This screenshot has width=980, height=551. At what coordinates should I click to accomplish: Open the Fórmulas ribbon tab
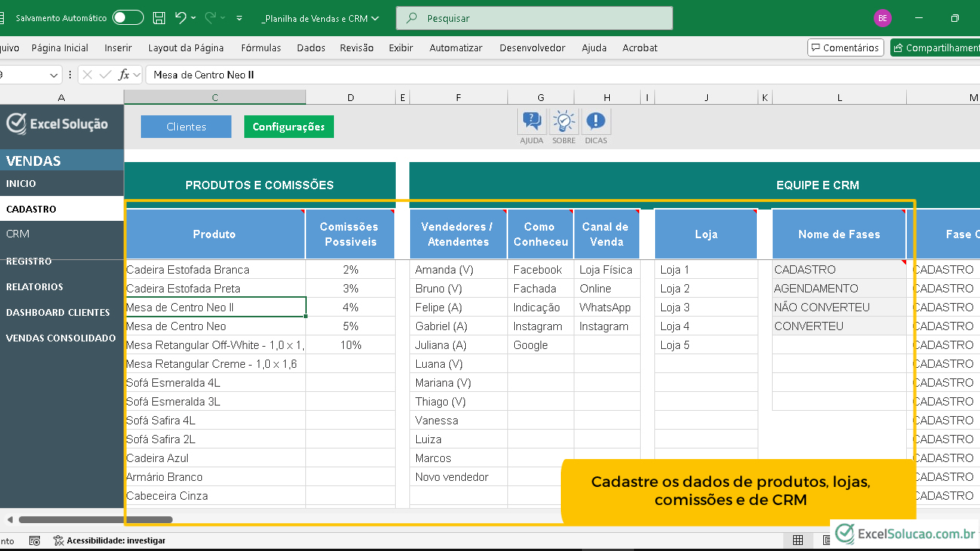tap(261, 47)
